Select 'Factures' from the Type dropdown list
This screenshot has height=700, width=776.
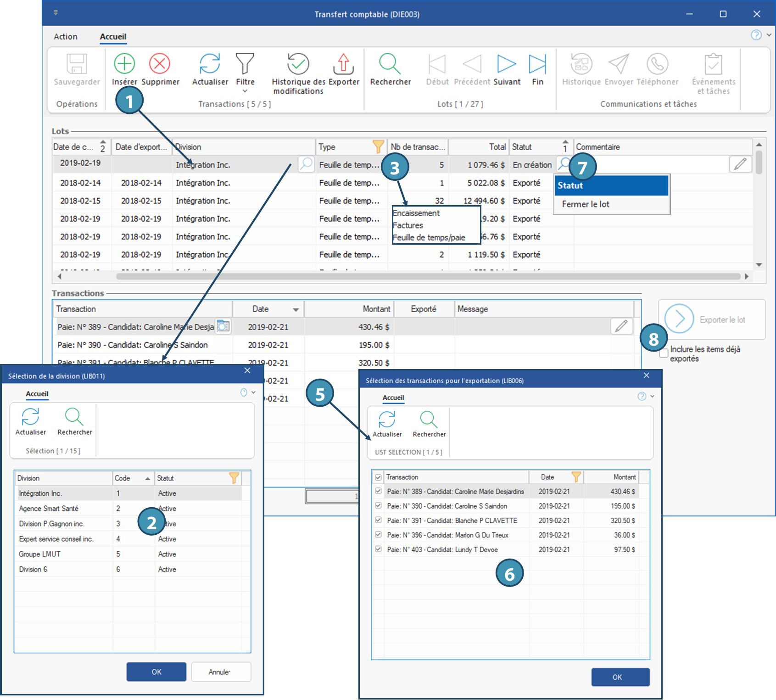tap(408, 225)
